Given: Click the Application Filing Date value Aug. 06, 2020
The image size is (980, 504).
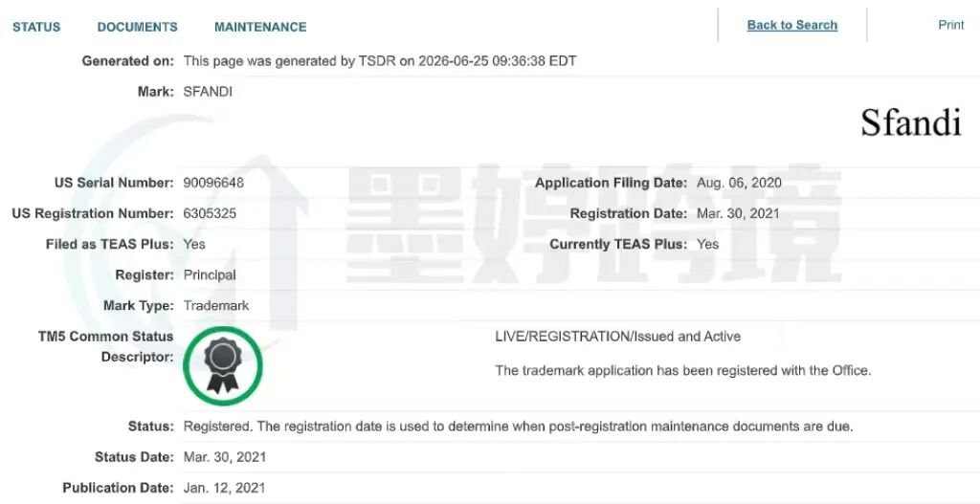Looking at the screenshot, I should click(x=739, y=183).
